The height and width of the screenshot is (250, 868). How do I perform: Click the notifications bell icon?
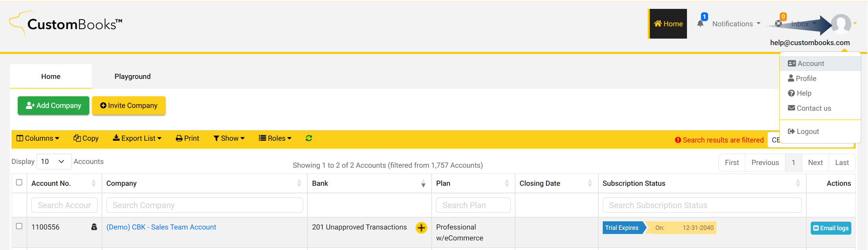(x=700, y=24)
